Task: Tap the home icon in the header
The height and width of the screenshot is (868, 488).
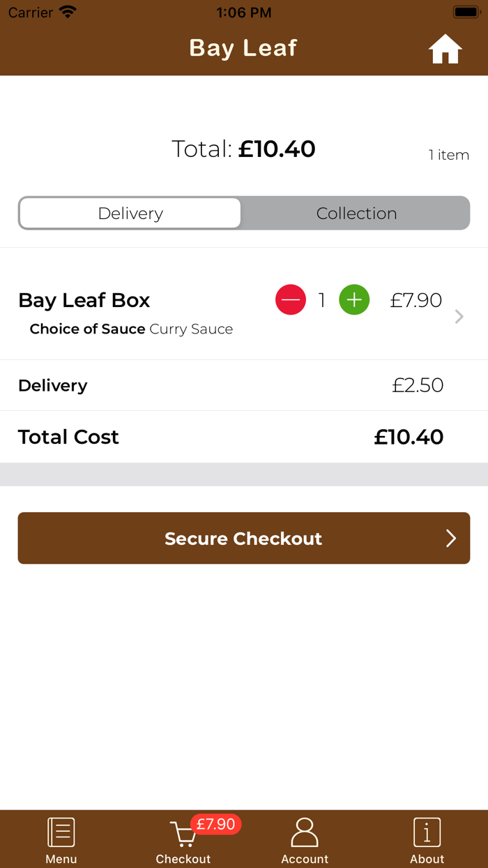Action: coord(445,48)
